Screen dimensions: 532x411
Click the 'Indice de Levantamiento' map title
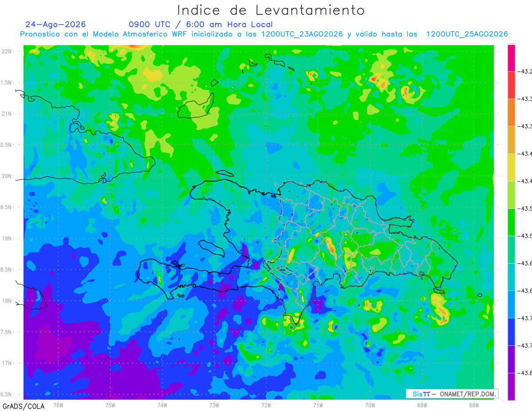pyautogui.click(x=270, y=10)
